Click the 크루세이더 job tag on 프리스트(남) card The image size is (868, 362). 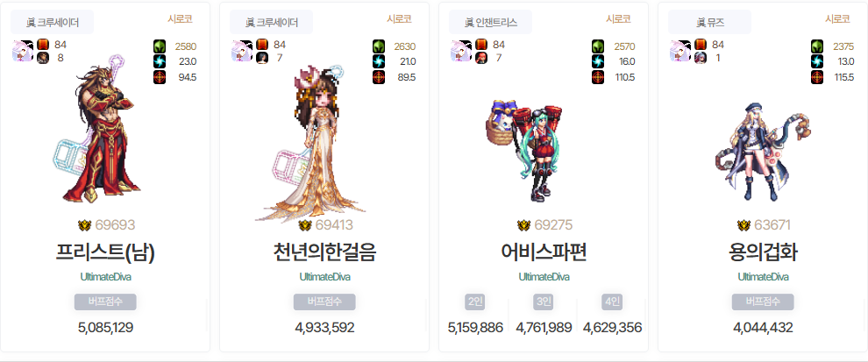point(52,22)
